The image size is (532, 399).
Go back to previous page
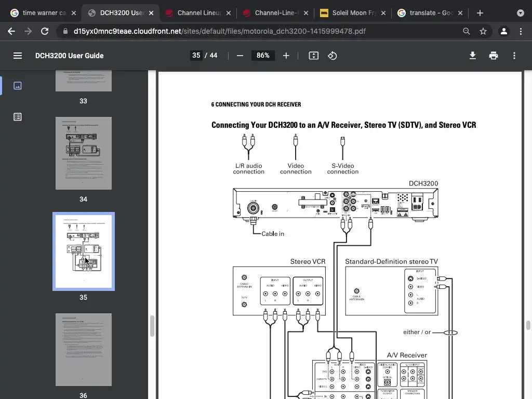pyautogui.click(x=11, y=31)
